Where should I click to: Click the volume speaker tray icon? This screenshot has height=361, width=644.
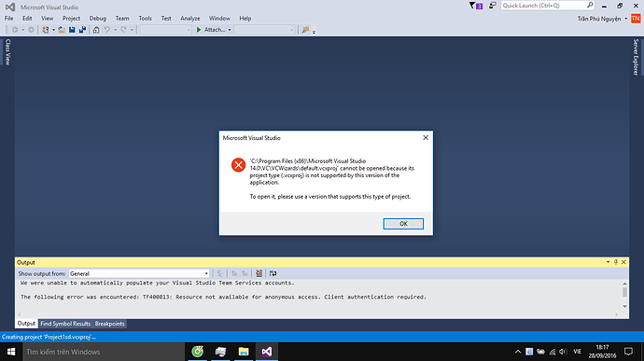tap(563, 352)
